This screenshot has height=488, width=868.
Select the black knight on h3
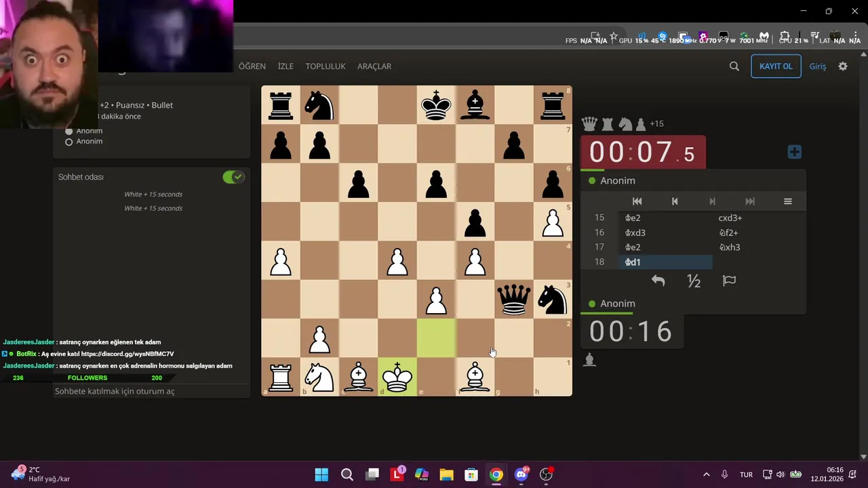click(x=553, y=299)
